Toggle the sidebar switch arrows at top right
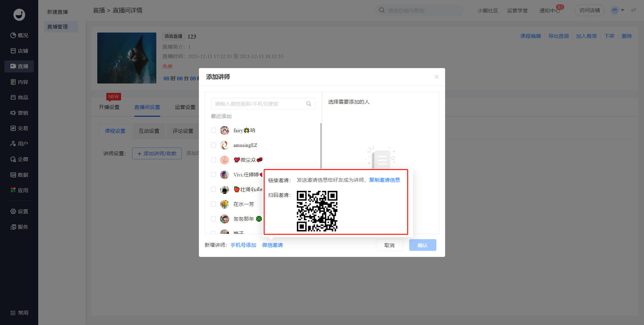This screenshot has width=644, height=325. (x=634, y=10)
